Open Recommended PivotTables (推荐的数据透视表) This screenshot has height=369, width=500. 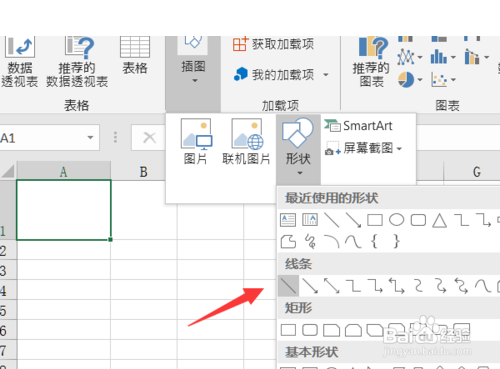coord(77,62)
